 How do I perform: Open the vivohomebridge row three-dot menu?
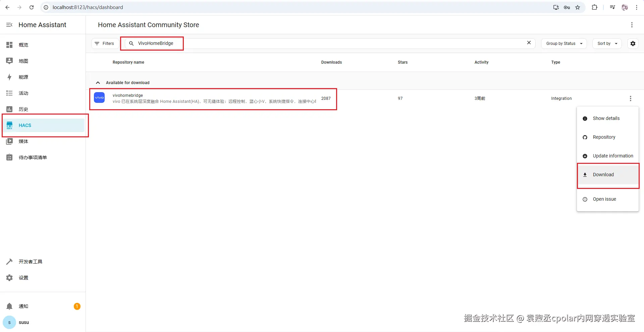coord(631,98)
